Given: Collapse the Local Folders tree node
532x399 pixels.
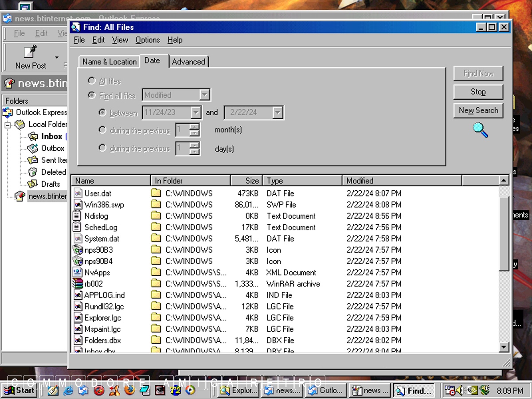Looking at the screenshot, I should click(8, 125).
